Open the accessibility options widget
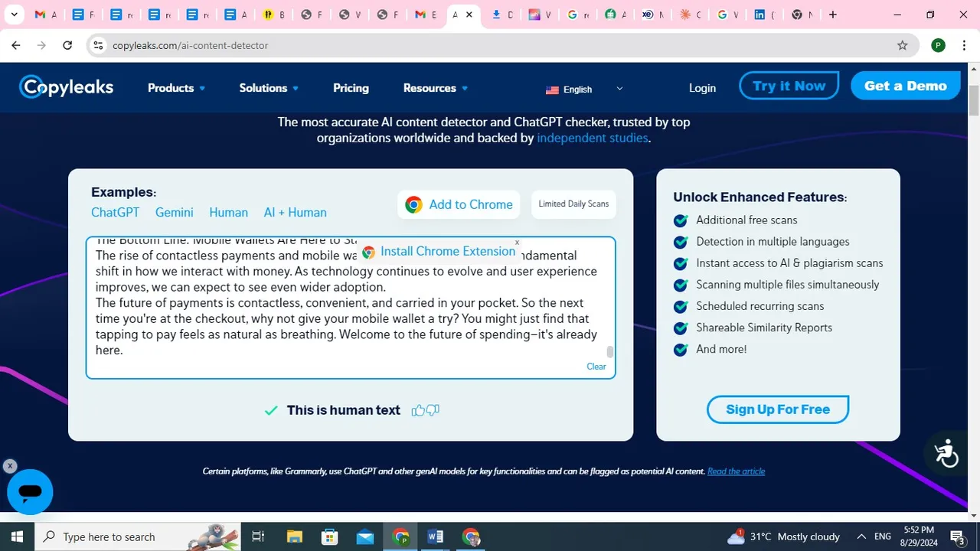 946,453
